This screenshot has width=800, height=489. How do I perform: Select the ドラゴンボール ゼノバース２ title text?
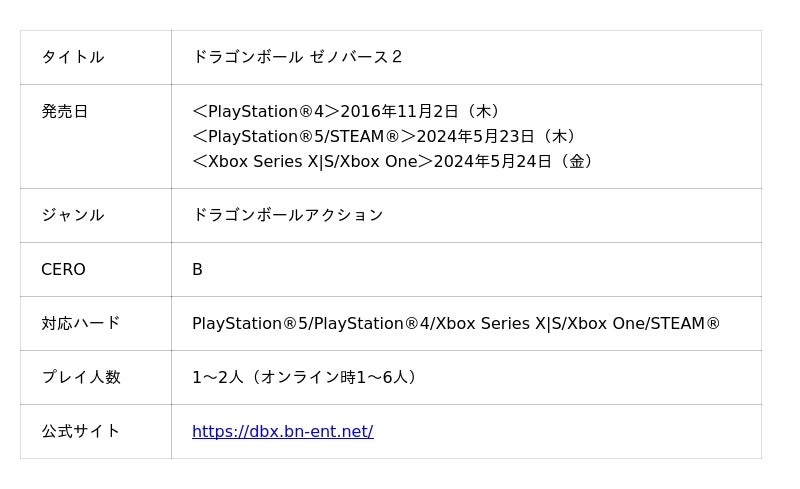[297, 57]
